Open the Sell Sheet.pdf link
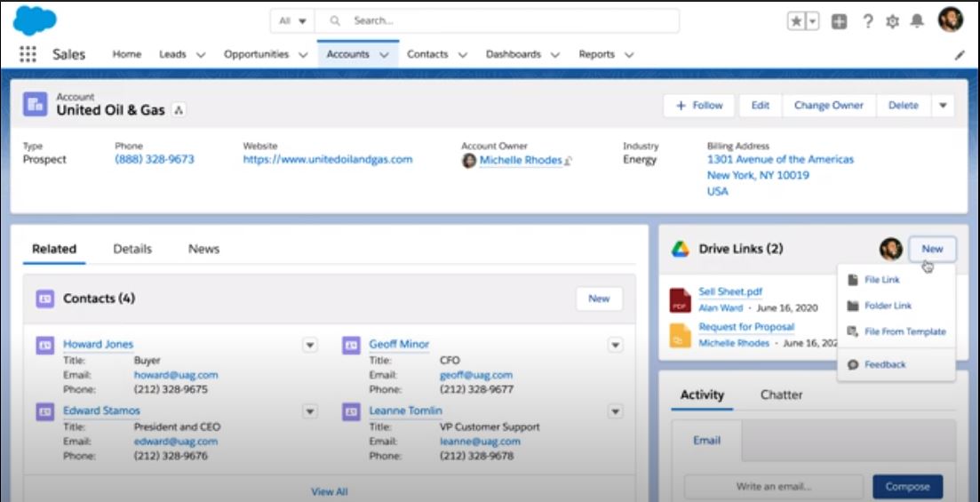 730,292
